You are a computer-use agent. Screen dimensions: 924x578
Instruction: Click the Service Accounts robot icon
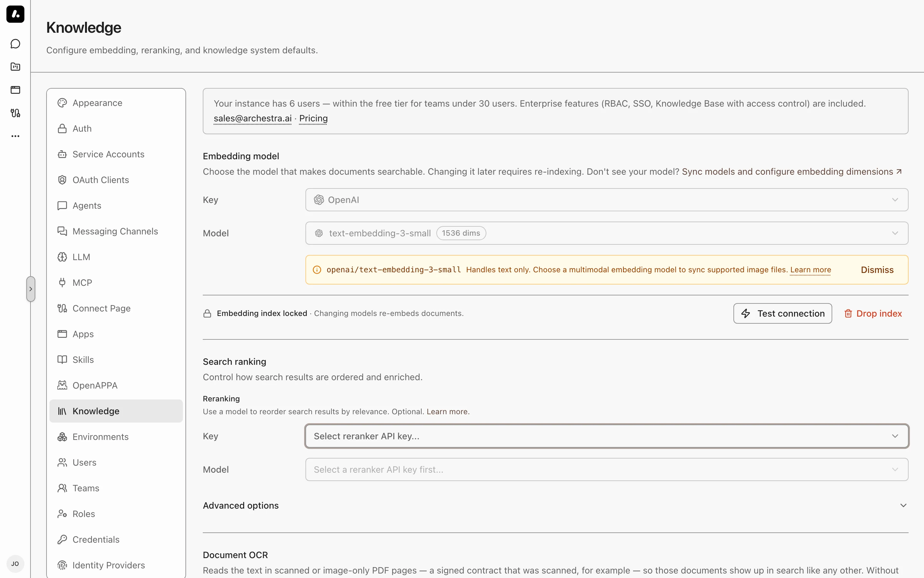62,154
